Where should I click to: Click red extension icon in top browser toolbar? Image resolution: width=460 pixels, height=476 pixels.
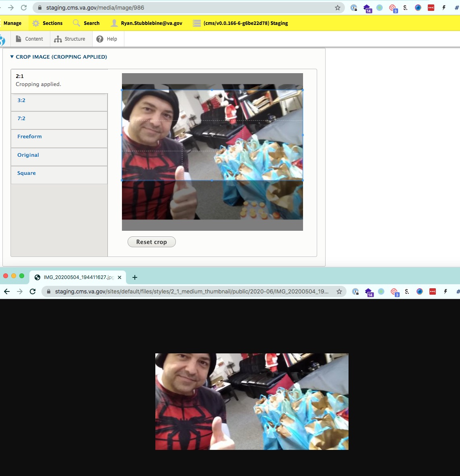pyautogui.click(x=431, y=8)
